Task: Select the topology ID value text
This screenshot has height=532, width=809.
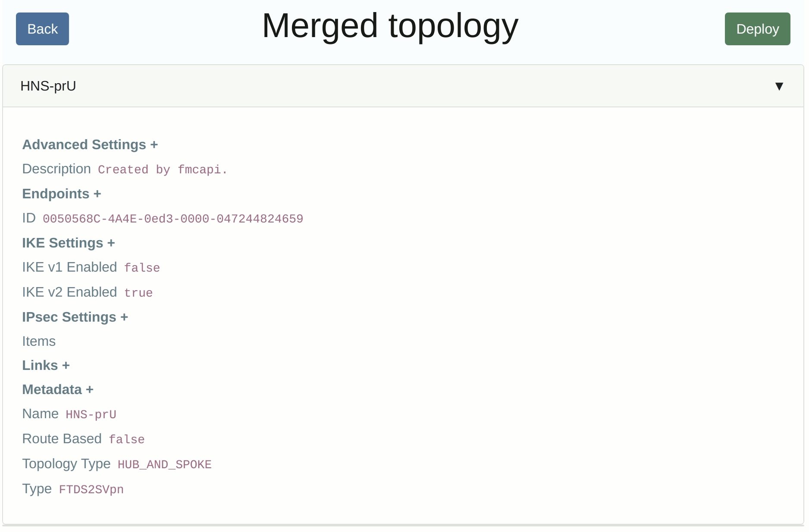Action: pyautogui.click(x=172, y=219)
